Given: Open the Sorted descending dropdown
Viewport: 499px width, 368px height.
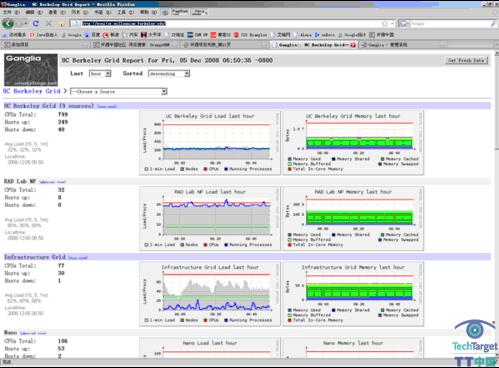Looking at the screenshot, I should coord(169,74).
